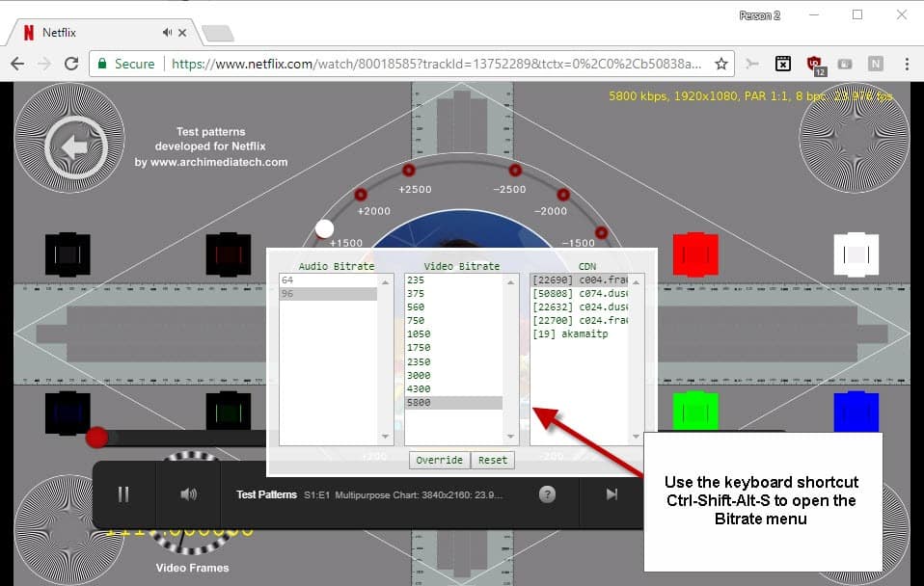Select video bitrate 560
924x586 pixels.
(453, 307)
